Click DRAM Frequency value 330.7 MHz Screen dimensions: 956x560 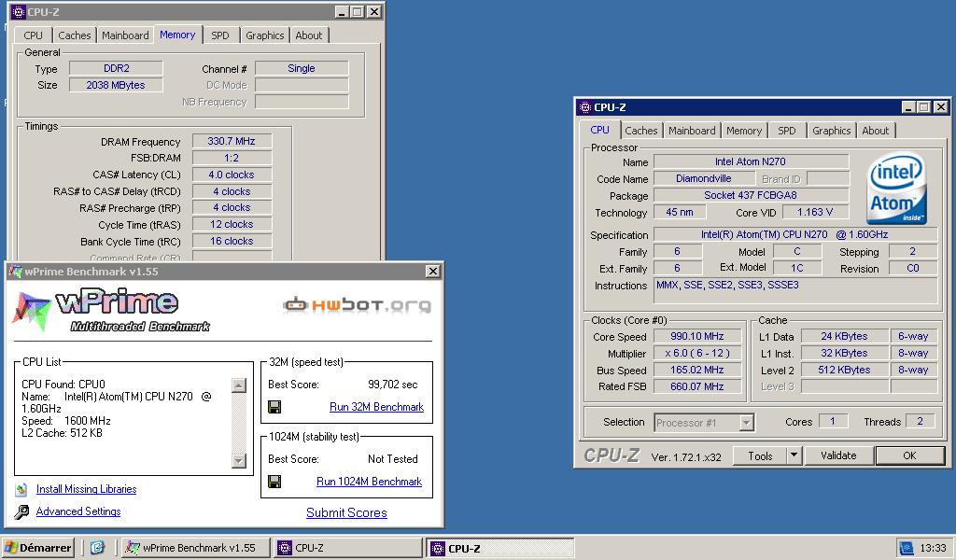[x=232, y=141]
